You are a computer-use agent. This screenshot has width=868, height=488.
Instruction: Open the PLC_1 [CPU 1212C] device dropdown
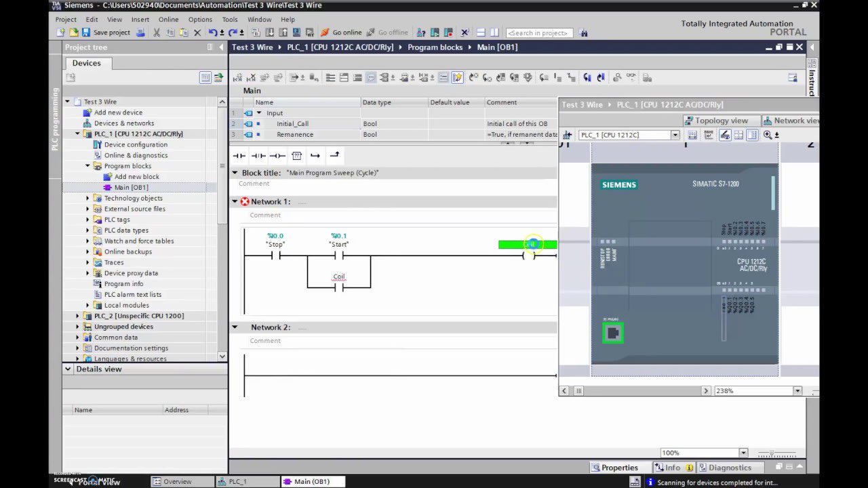pyautogui.click(x=675, y=135)
